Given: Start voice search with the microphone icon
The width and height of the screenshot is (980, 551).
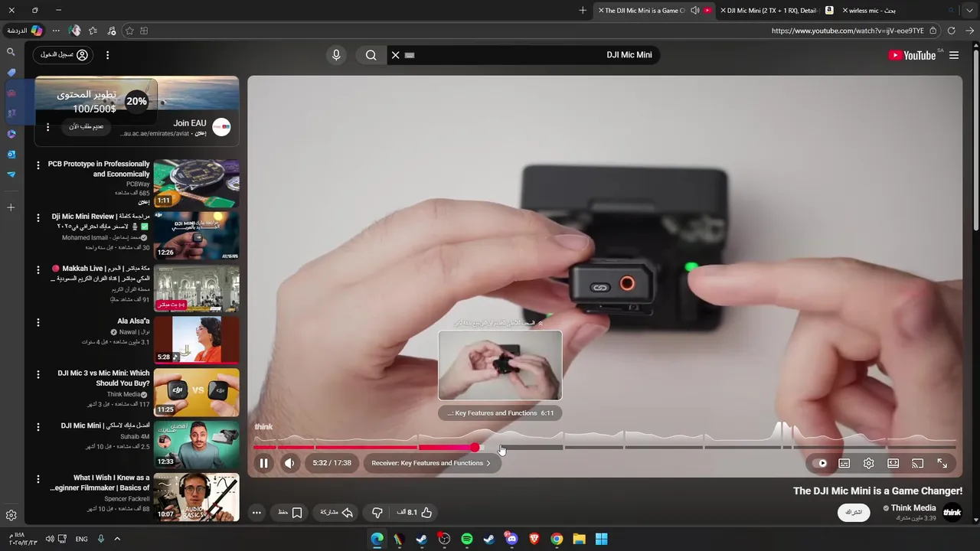Looking at the screenshot, I should 335,55.
